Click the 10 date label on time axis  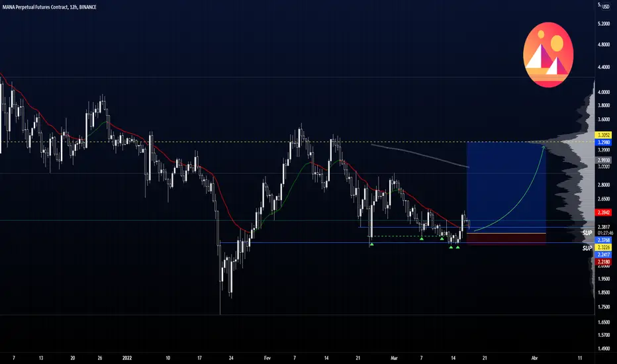pos(168,358)
